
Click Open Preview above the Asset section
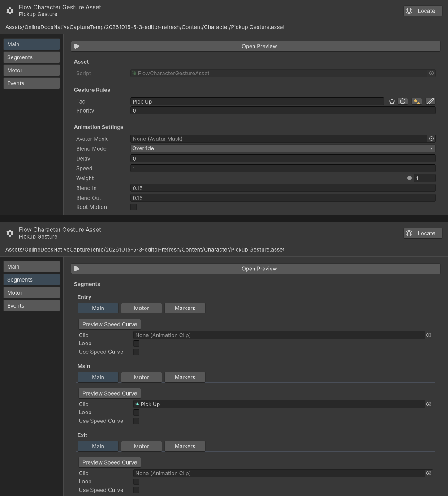tap(256, 46)
